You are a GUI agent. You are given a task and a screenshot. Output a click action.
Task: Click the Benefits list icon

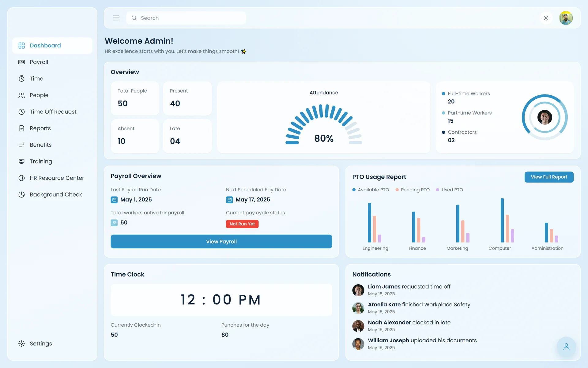21,145
